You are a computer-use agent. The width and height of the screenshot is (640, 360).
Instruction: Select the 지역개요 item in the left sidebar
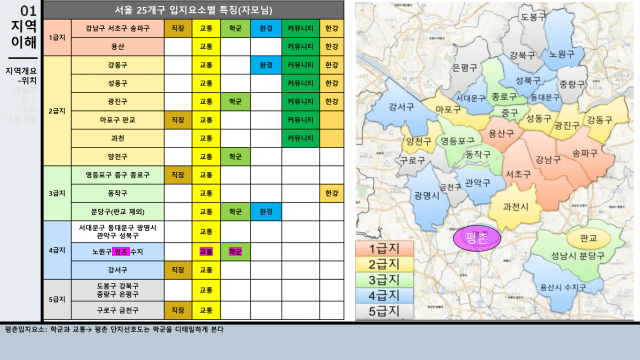click(x=21, y=71)
